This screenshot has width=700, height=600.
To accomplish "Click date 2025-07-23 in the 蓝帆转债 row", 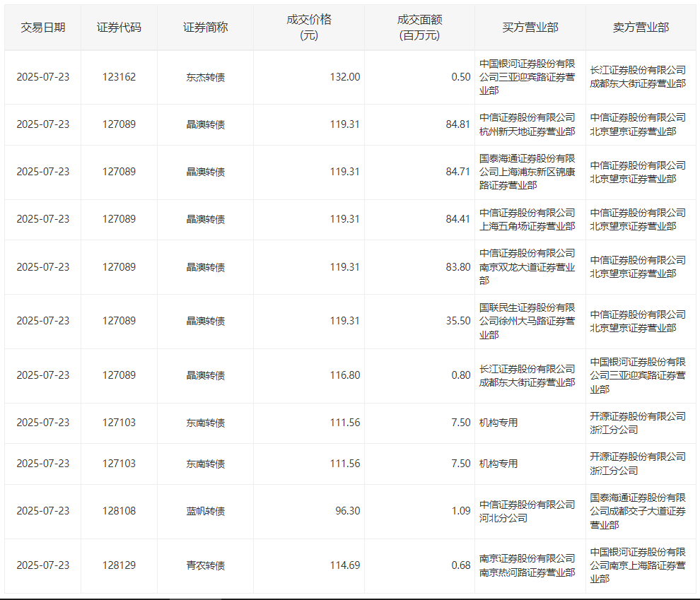I will (x=43, y=511).
